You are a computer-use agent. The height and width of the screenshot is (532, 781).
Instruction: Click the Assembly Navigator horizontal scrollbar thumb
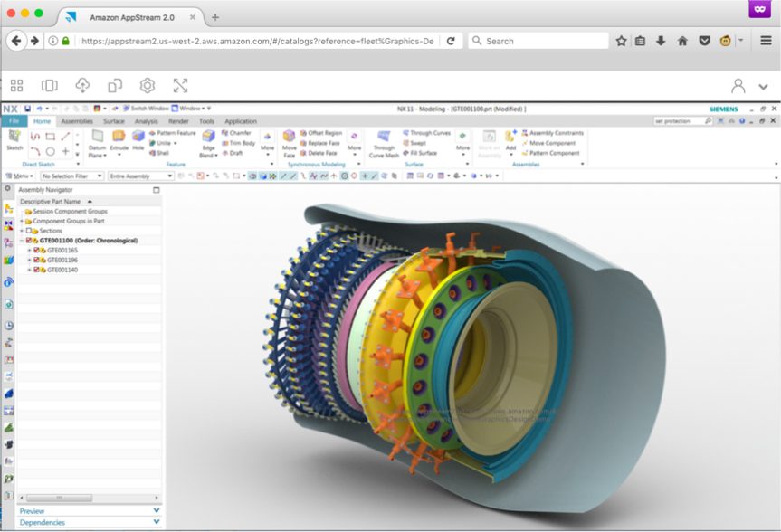59,498
